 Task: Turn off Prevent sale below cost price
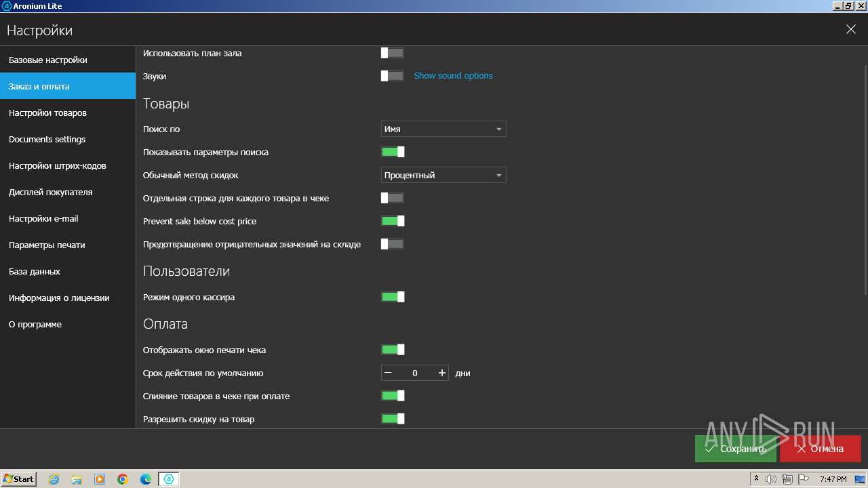(393, 221)
